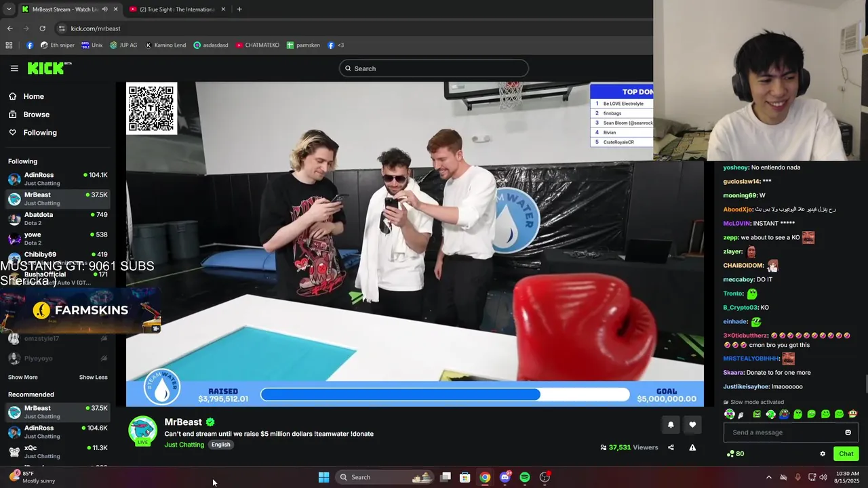Open the JUP AG bookmark

(123, 45)
